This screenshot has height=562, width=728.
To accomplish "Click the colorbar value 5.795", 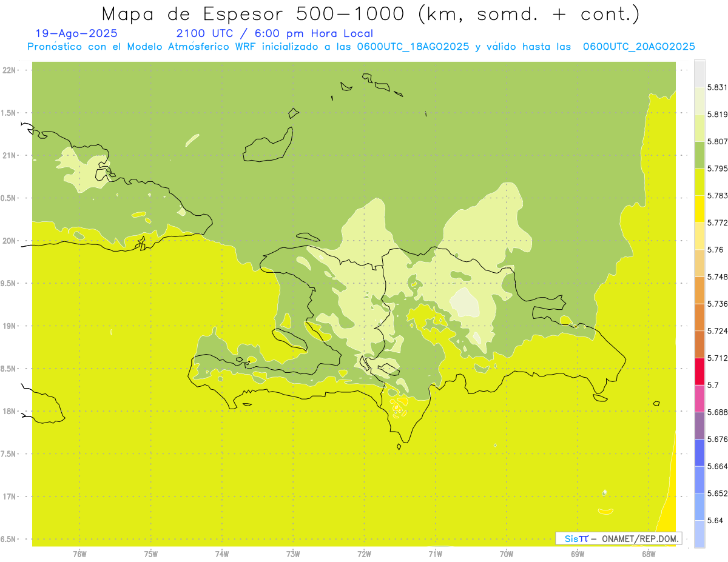I will point(716,169).
